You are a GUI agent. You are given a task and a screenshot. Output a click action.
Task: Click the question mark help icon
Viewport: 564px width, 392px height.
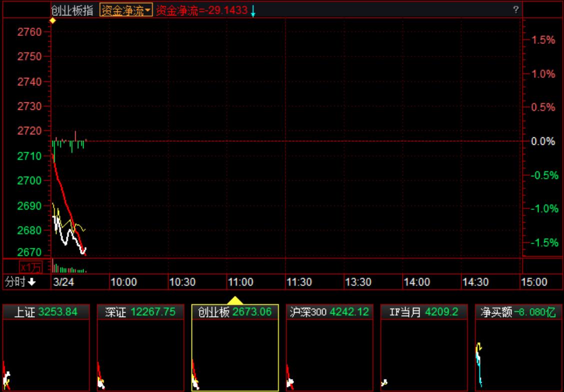pyautogui.click(x=515, y=10)
